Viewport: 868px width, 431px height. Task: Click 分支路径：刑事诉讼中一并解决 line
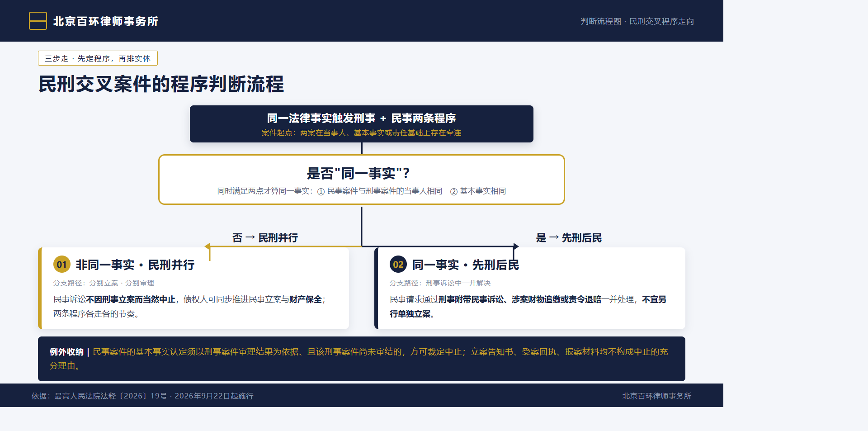(x=440, y=283)
